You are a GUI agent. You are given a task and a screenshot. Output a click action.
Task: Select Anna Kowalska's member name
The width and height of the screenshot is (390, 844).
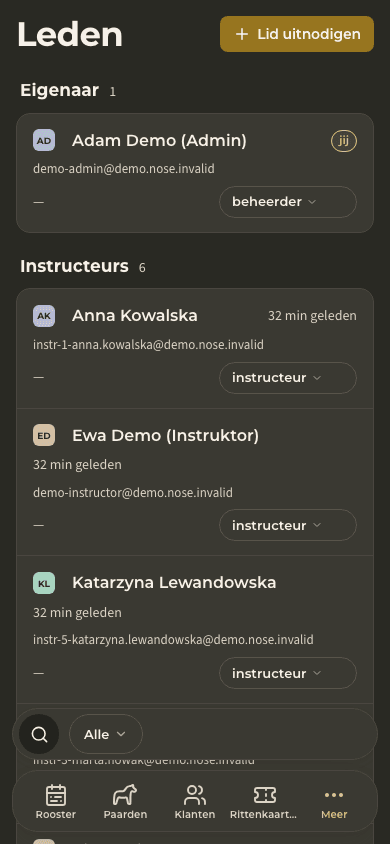click(134, 316)
